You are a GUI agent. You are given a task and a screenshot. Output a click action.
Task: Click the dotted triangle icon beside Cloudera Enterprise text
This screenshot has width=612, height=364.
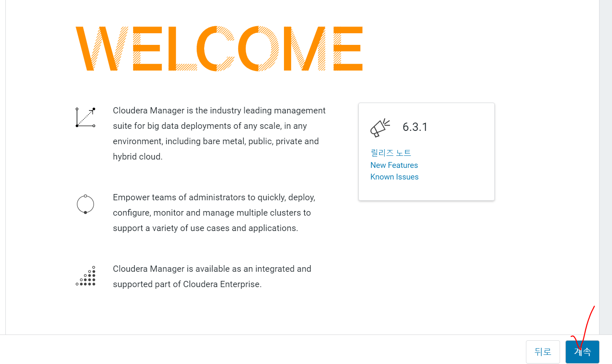pos(86,276)
